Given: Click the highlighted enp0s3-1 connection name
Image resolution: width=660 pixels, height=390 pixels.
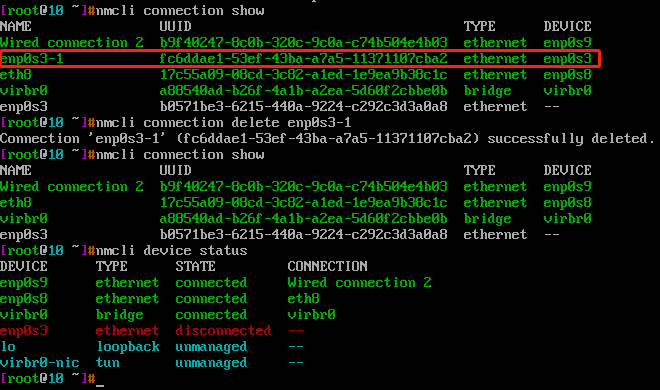Looking at the screenshot, I should coord(32,58).
